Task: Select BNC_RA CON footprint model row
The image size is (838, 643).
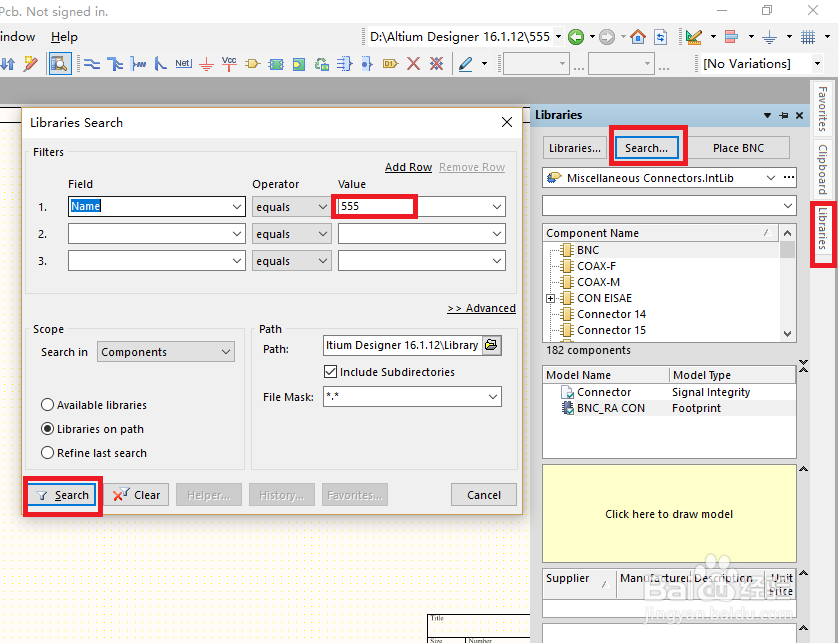Action: click(x=669, y=408)
